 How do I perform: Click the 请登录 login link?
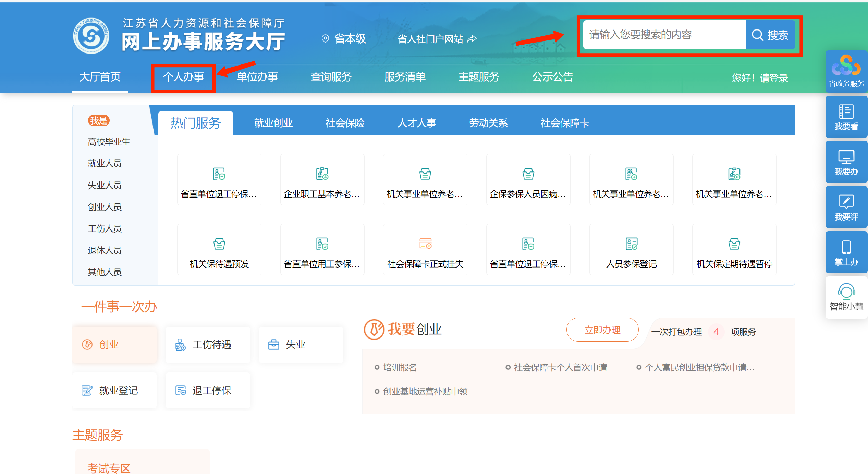[774, 78]
